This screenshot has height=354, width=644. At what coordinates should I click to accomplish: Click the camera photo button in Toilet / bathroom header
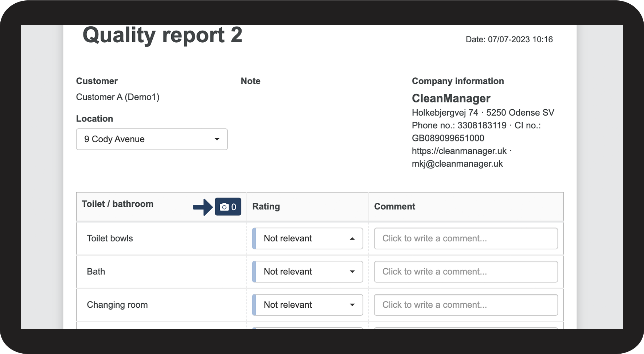coord(228,207)
